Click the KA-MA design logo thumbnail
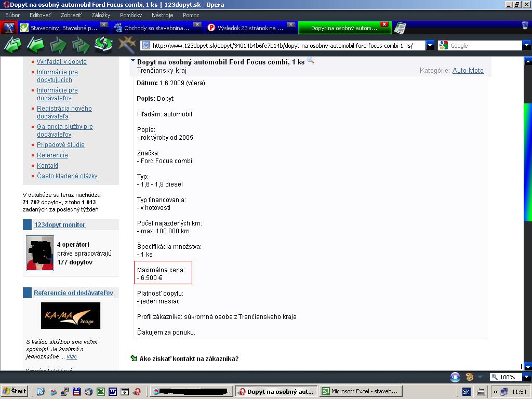The image size is (532, 399). [x=71, y=315]
